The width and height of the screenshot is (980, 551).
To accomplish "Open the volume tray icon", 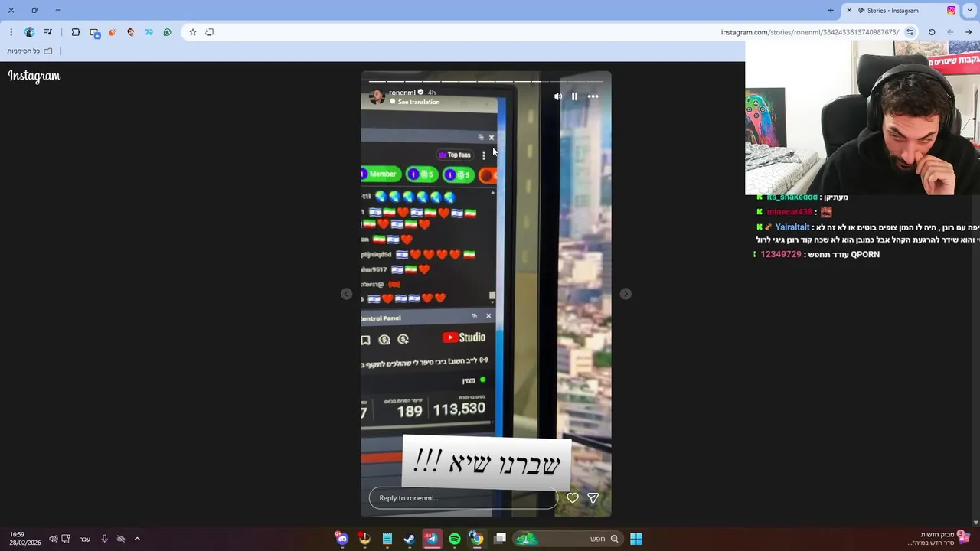I will click(53, 539).
